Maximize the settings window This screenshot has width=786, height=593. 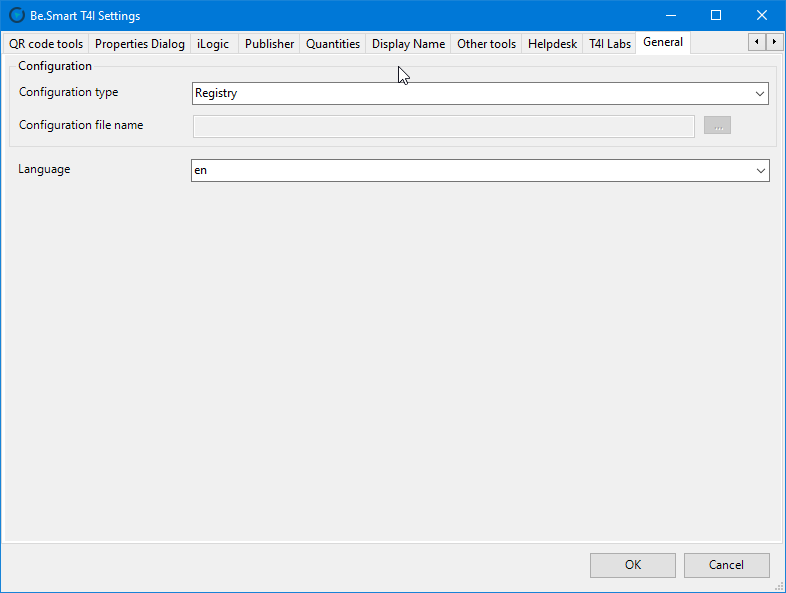pyautogui.click(x=716, y=15)
